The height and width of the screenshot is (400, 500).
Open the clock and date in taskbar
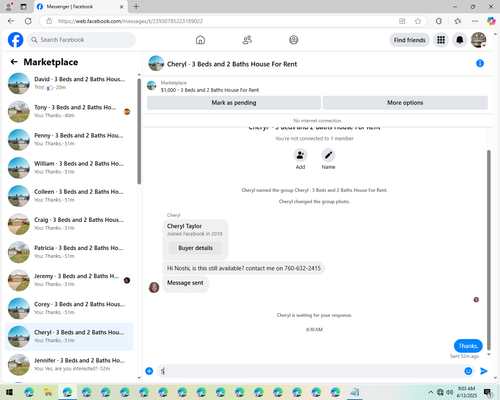[x=466, y=392]
